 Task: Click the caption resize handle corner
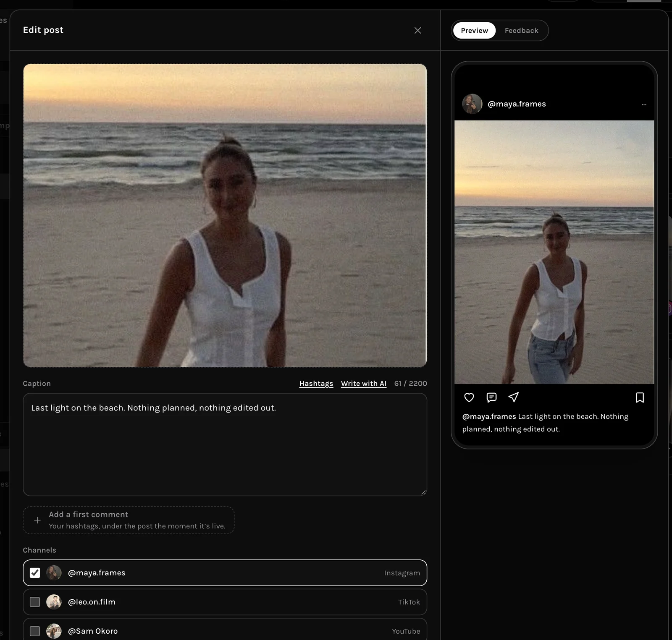click(x=423, y=492)
